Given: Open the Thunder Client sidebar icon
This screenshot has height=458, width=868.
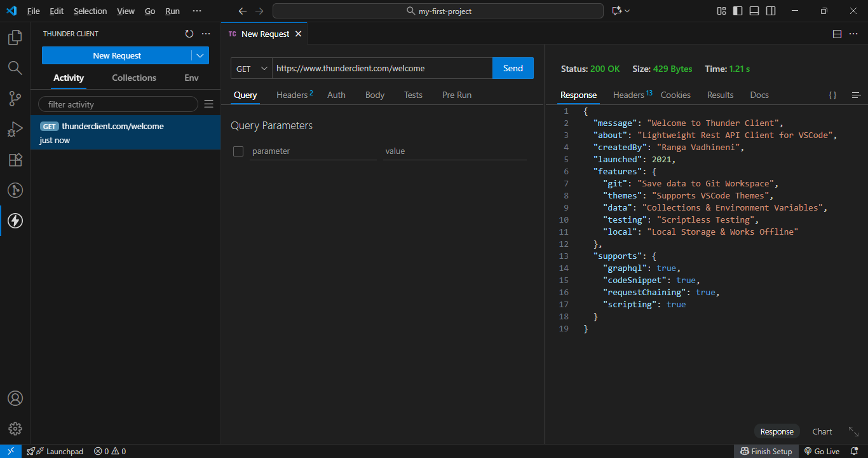Looking at the screenshot, I should click(15, 221).
